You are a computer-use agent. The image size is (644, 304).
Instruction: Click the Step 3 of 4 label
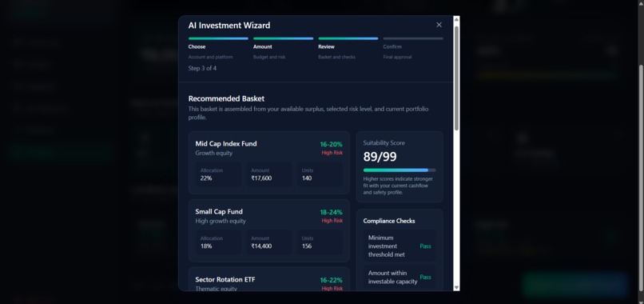click(x=202, y=68)
